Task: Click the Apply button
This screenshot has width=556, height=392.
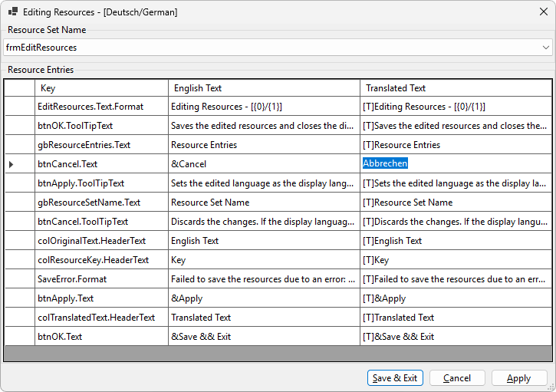Action: [x=518, y=378]
